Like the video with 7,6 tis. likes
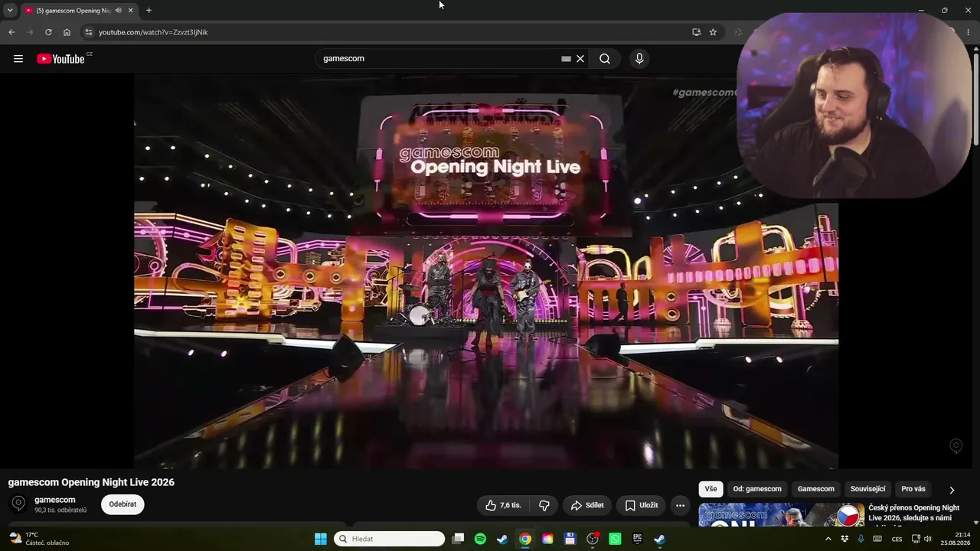 (x=503, y=505)
